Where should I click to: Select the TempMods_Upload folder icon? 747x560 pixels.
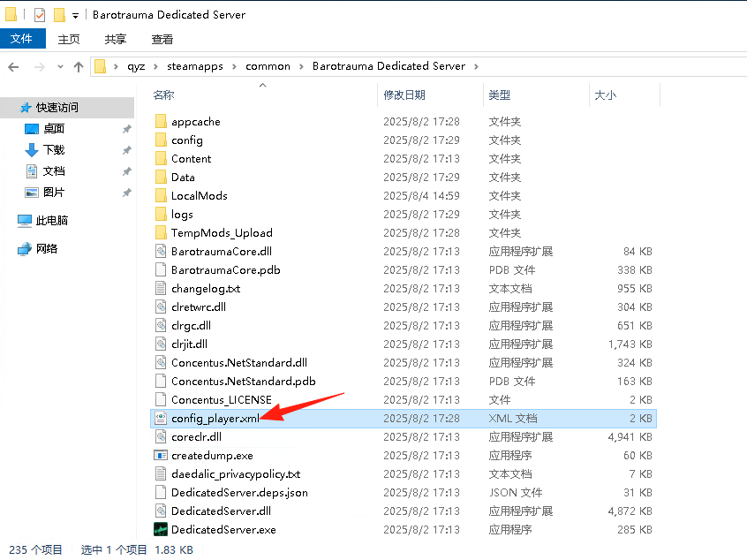[161, 232]
